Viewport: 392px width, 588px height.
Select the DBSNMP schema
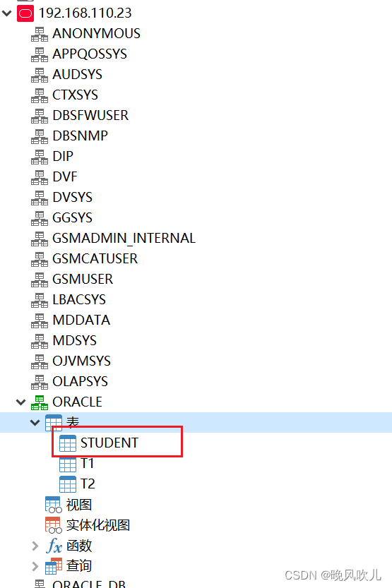pos(81,136)
